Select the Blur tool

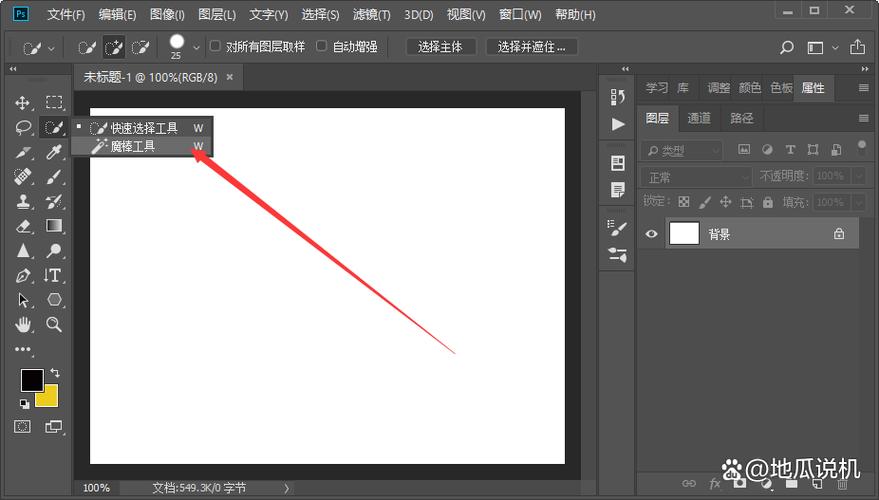[x=23, y=250]
